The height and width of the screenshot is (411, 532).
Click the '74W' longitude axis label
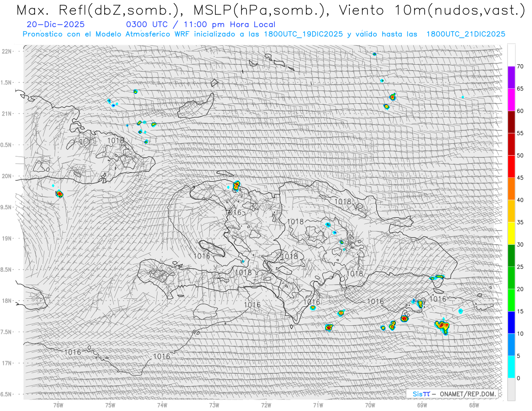pyautogui.click(x=162, y=405)
